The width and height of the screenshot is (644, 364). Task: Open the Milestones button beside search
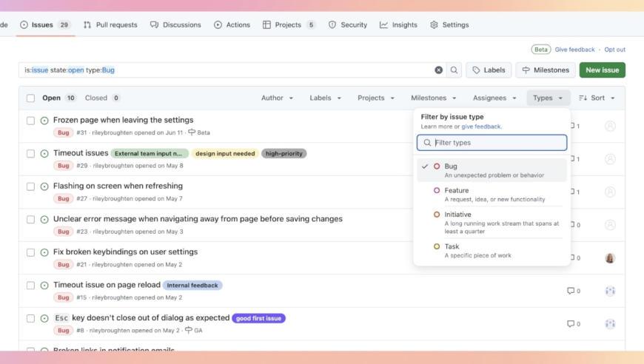coord(546,70)
